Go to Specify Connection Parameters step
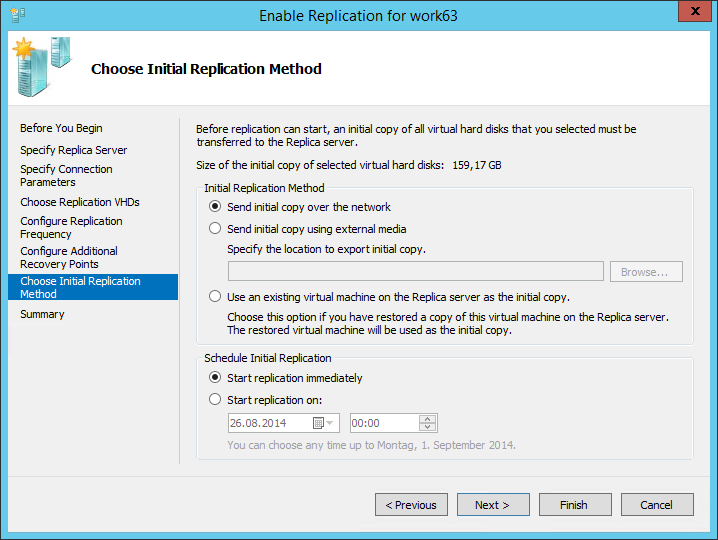 click(x=66, y=175)
